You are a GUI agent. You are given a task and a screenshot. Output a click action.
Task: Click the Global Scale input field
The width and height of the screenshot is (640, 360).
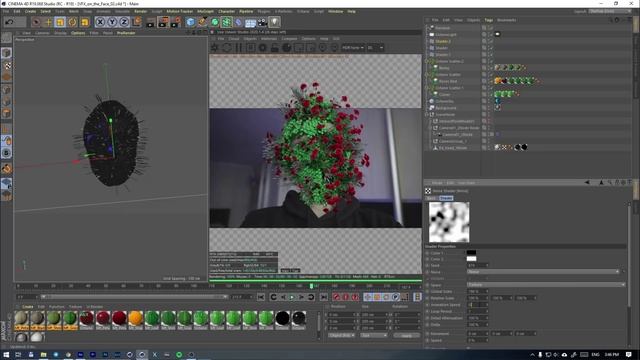click(x=477, y=291)
